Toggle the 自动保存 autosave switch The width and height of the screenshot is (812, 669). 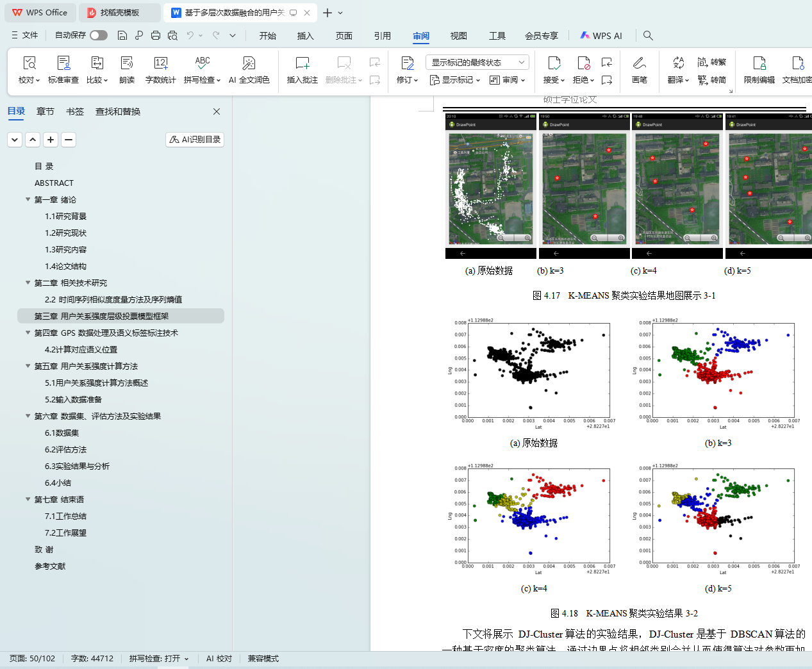point(99,35)
